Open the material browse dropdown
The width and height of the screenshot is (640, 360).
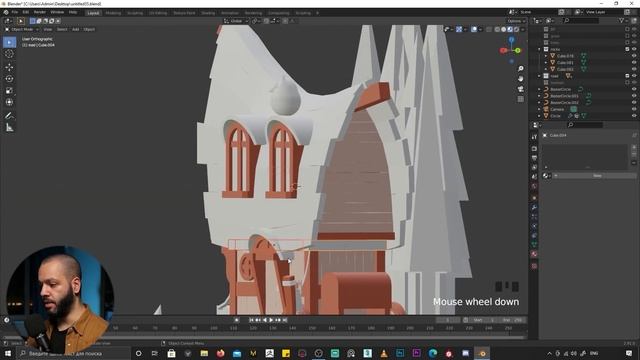tap(547, 176)
